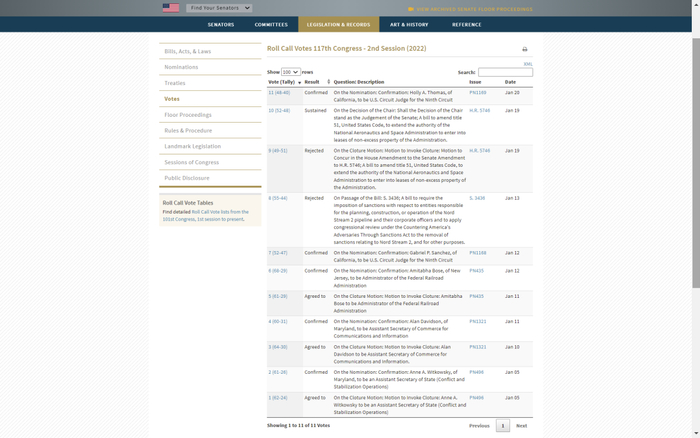Click the video camera archived proceedings icon
Viewport: 700px width, 438px height.
[411, 9]
